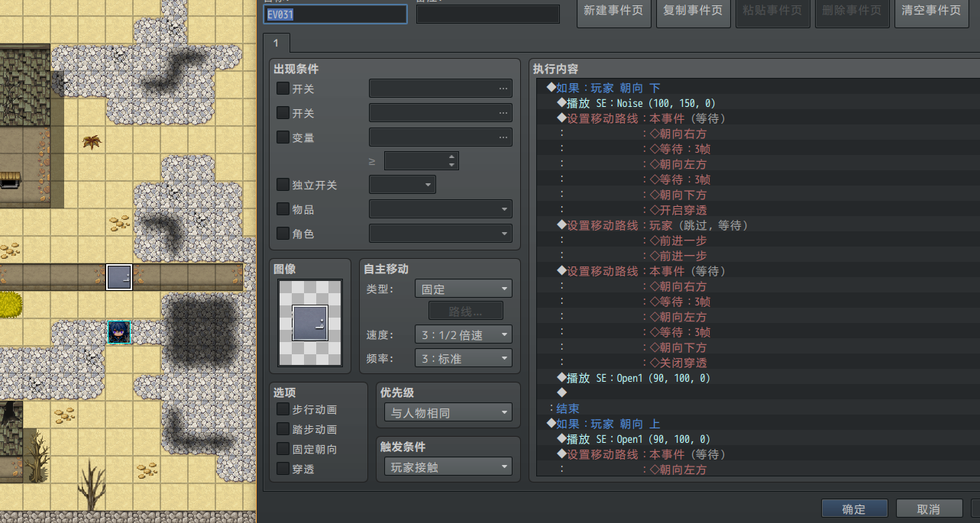Cancel with the 取消 button

point(929,509)
